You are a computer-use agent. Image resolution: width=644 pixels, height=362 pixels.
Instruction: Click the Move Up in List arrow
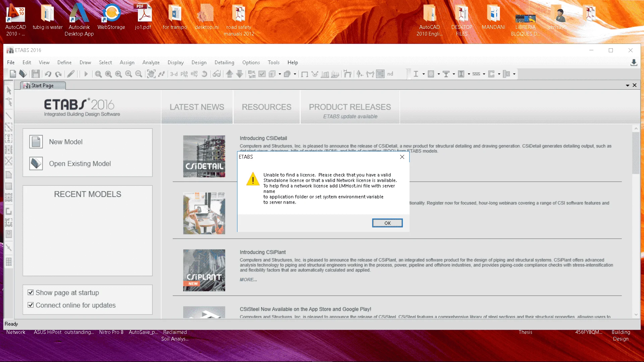pos(229,74)
